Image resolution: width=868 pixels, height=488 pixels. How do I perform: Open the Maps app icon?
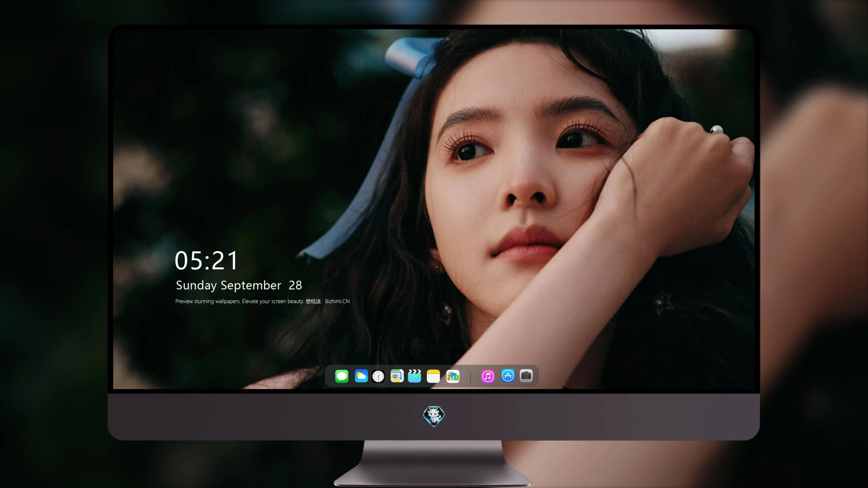(x=397, y=376)
